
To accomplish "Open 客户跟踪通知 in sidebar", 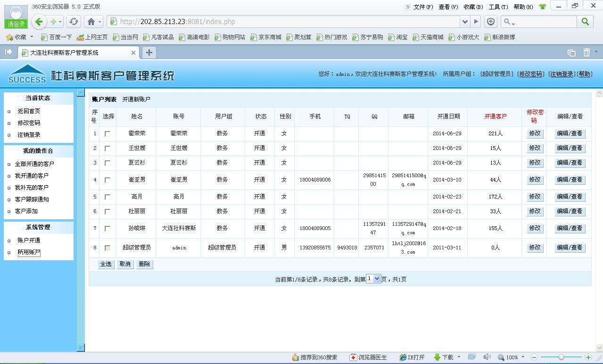I will (x=32, y=199).
